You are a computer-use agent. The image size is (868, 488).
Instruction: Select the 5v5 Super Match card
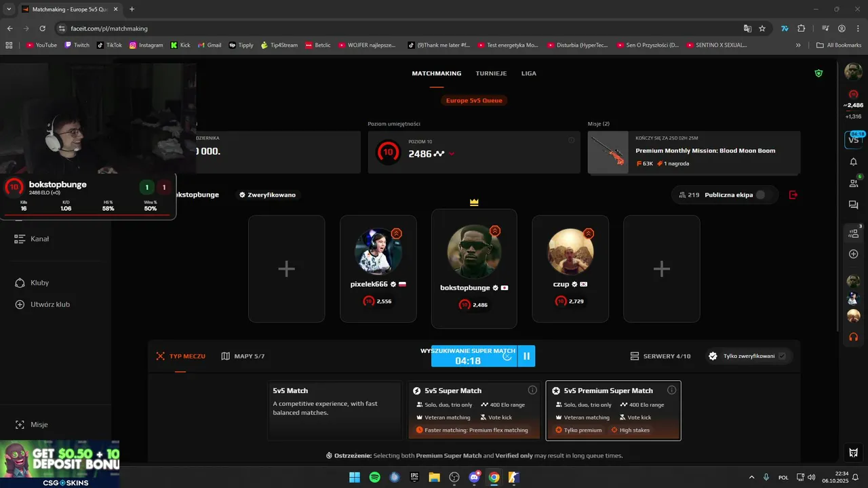click(x=475, y=411)
